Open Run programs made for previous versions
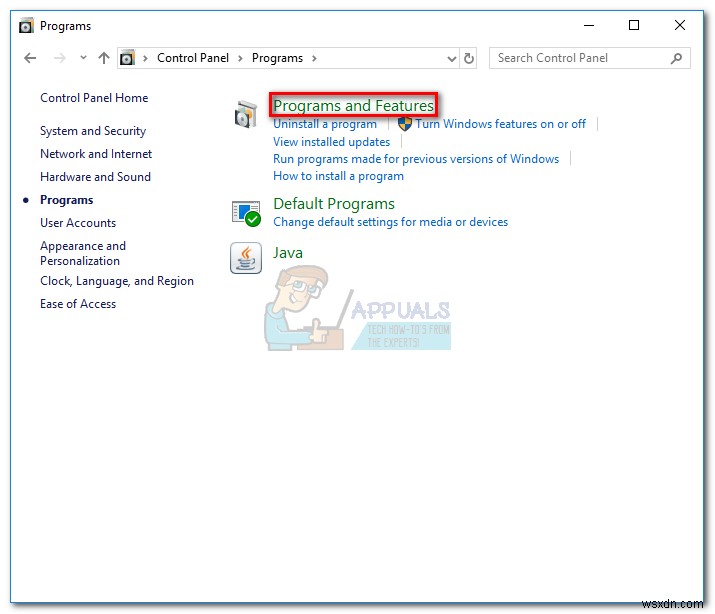Image resolution: width=715 pixels, height=614 pixels. (416, 159)
